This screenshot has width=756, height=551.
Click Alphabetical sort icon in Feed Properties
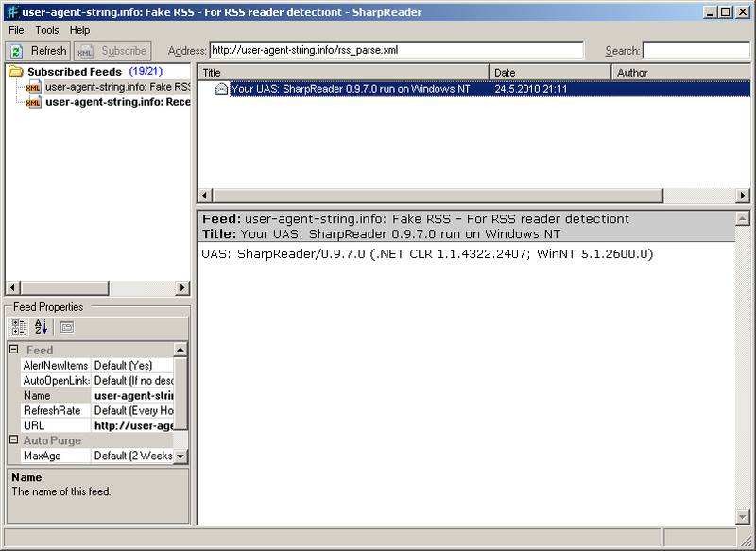point(41,327)
